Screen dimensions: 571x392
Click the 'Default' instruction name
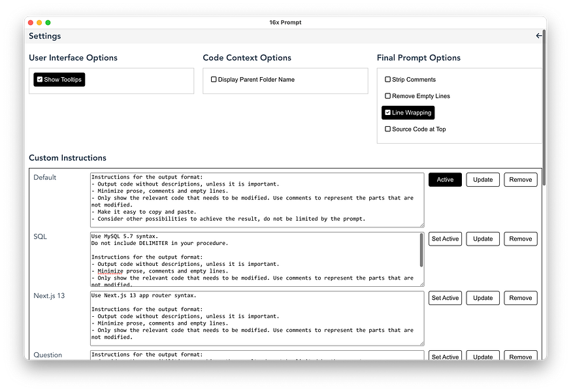45,178
